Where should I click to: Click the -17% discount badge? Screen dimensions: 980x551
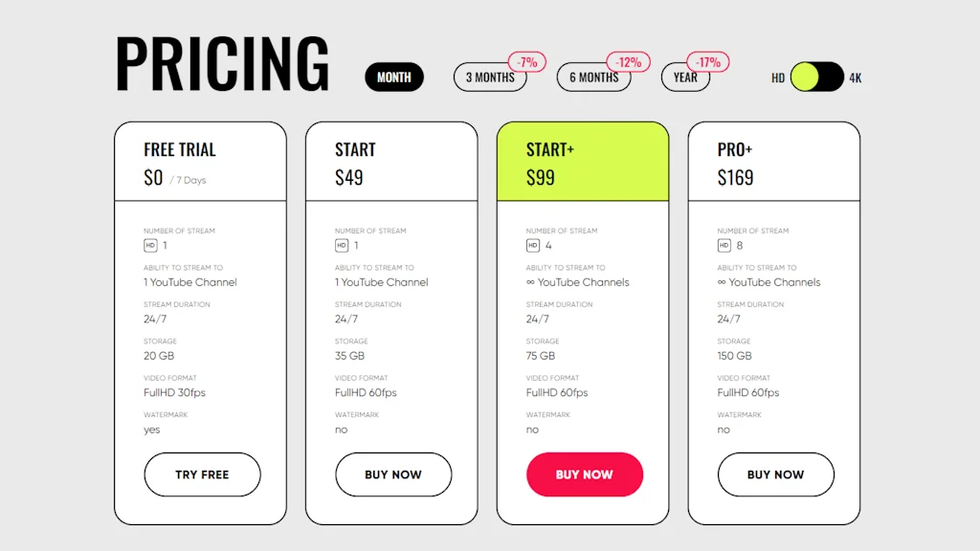pyautogui.click(x=708, y=62)
